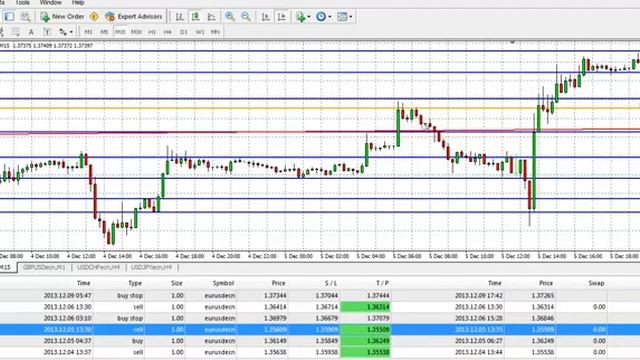Toggle chart shift from right border
This screenshot has width=640, height=360.
tap(282, 17)
